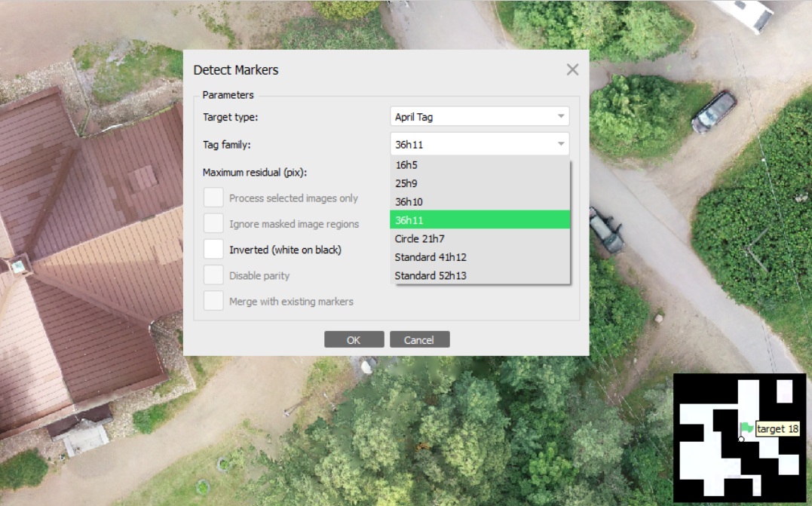The width and height of the screenshot is (812, 506).
Task: Enable the Disable parity checkbox
Action: point(215,275)
